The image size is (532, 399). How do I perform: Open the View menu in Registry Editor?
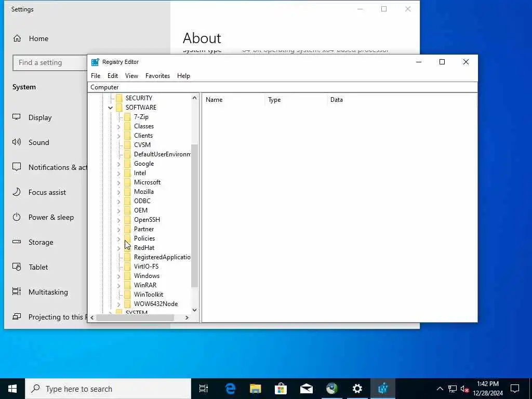pyautogui.click(x=131, y=76)
